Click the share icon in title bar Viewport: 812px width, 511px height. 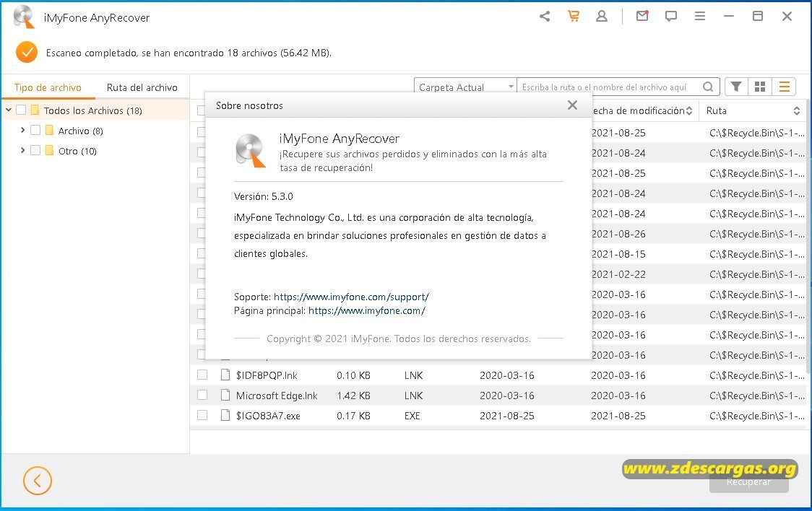[x=545, y=17]
